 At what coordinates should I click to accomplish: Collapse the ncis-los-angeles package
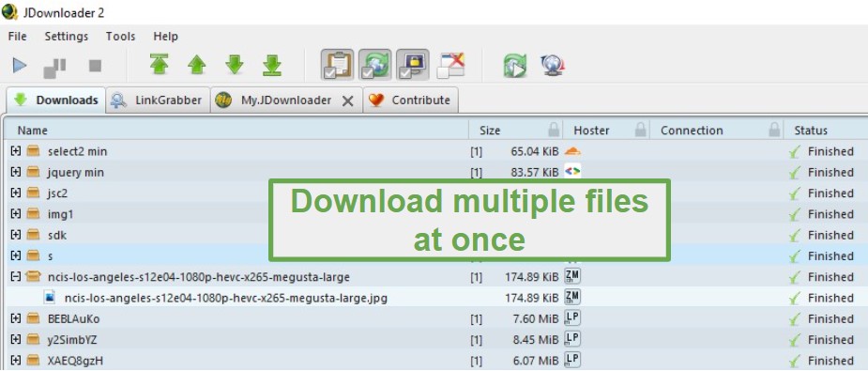16,276
